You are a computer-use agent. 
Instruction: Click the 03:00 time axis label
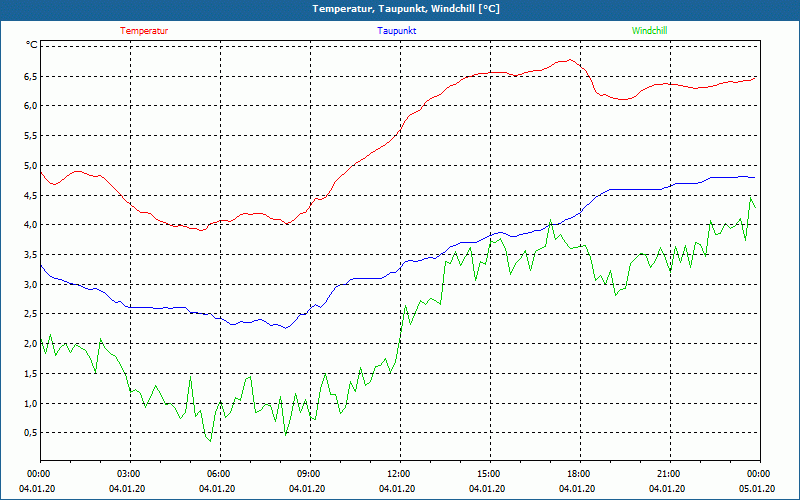pos(130,474)
